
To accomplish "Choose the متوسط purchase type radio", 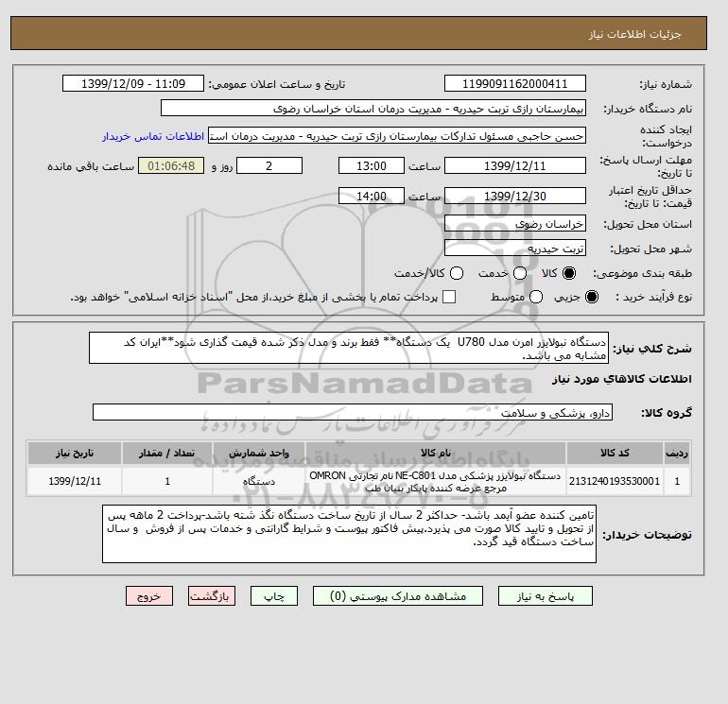I will [536, 297].
